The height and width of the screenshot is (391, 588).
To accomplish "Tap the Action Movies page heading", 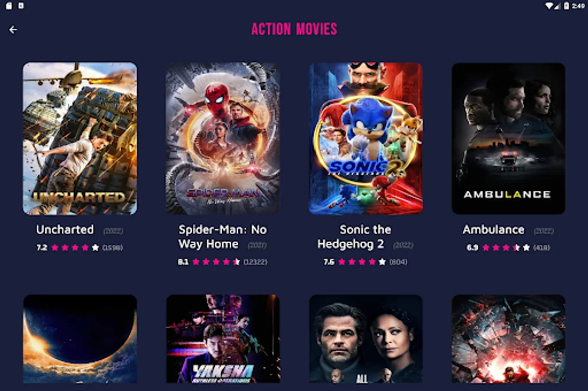I will 294,29.
